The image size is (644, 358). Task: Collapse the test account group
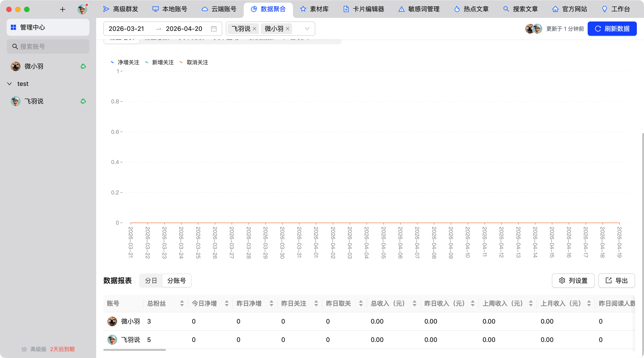pyautogui.click(x=9, y=84)
